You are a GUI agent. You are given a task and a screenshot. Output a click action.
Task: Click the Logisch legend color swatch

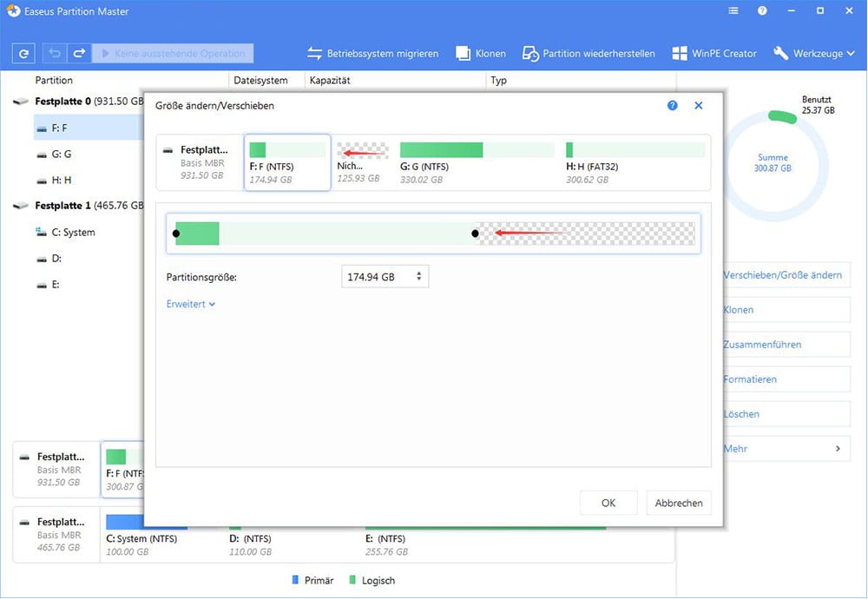[352, 580]
